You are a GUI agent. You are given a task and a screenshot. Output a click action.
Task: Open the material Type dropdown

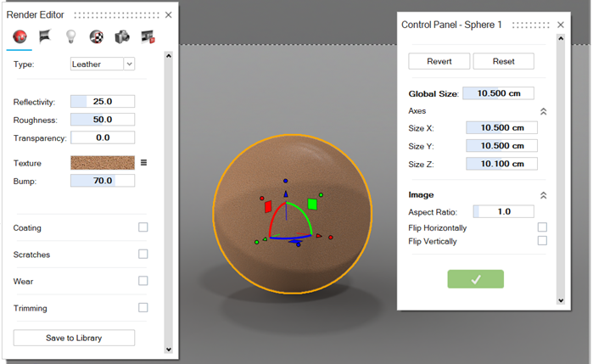click(102, 64)
